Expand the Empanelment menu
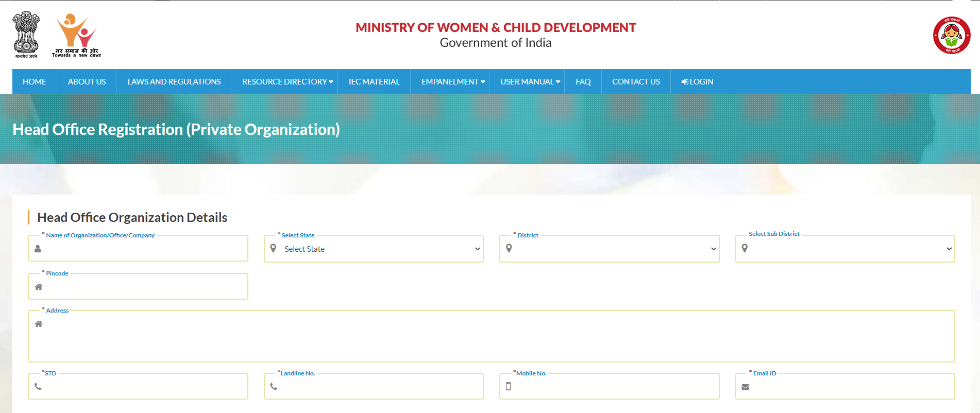Viewport: 980px width, 413px height. point(452,82)
